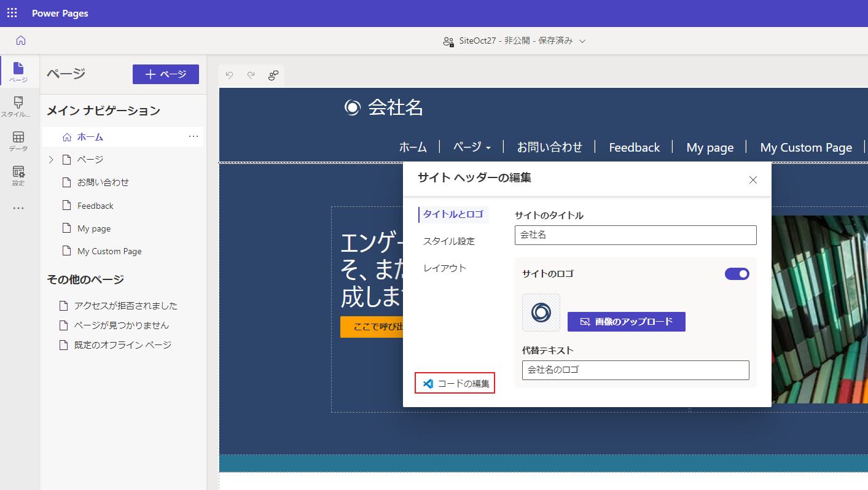The width and height of the screenshot is (868, 490).
Task: Select the スタイル設定 tab
Action: pos(449,241)
